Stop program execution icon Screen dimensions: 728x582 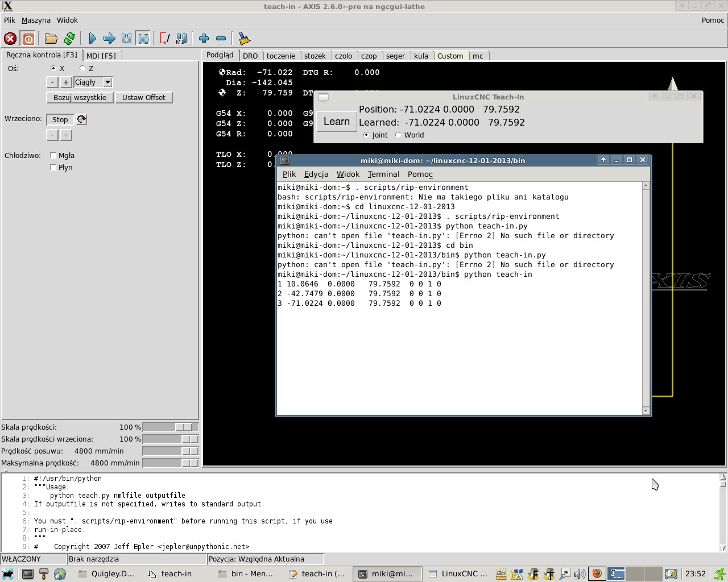point(143,39)
